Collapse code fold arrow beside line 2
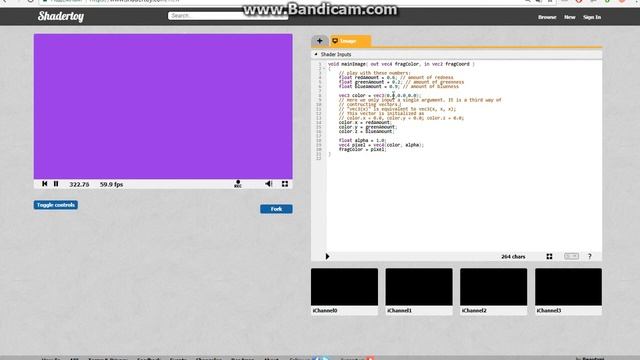Image resolution: width=640 pixels, height=360 pixels. (x=324, y=69)
